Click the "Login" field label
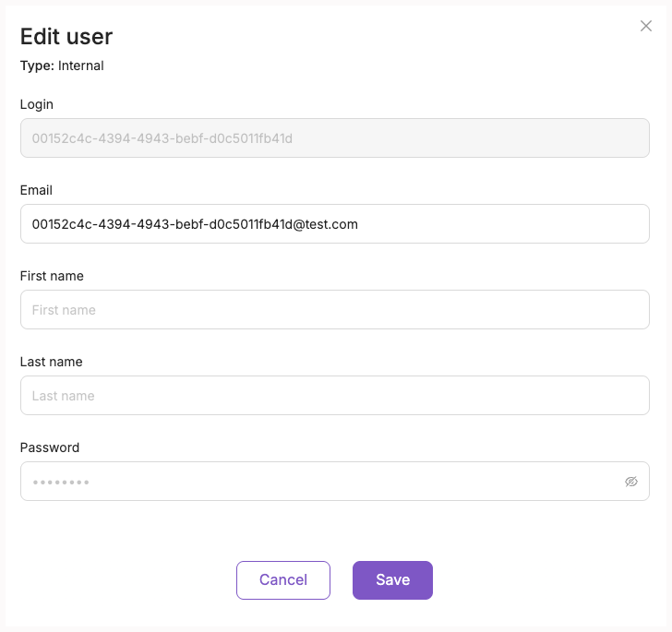The height and width of the screenshot is (632, 672). (x=36, y=104)
